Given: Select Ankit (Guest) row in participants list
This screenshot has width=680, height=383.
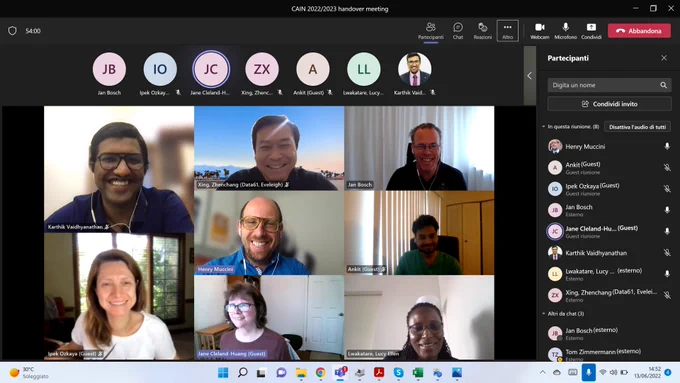Looking at the screenshot, I should click(608, 167).
